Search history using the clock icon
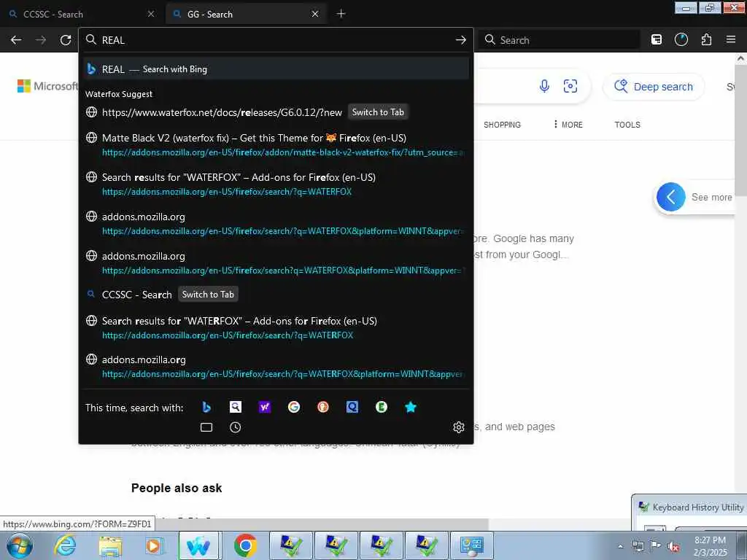The height and width of the screenshot is (560, 747). click(x=236, y=427)
